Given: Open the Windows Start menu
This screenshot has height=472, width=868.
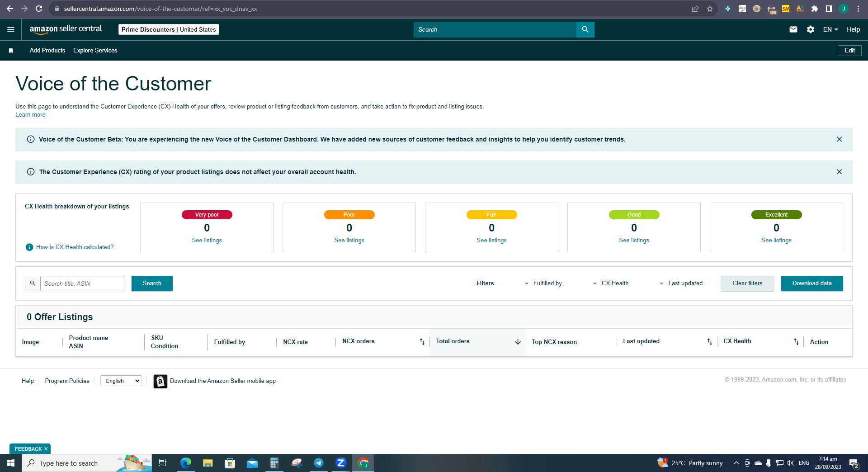Looking at the screenshot, I should click(11, 463).
